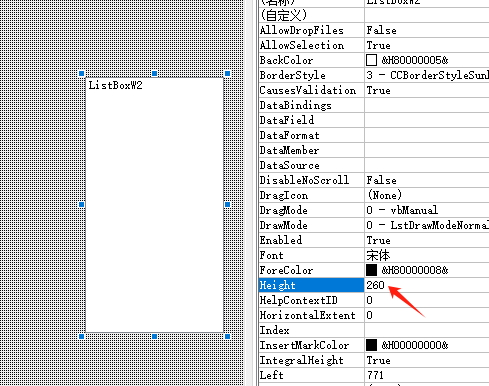Click the HorizontalExtent value 0

point(369,315)
